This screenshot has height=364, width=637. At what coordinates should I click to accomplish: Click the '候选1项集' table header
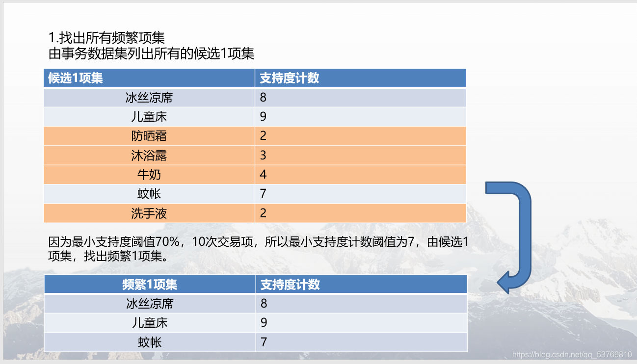149,78
